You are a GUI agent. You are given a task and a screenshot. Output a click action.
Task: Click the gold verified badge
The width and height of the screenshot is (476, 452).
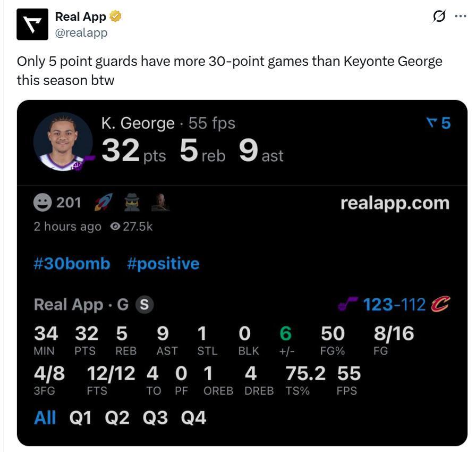[116, 16]
